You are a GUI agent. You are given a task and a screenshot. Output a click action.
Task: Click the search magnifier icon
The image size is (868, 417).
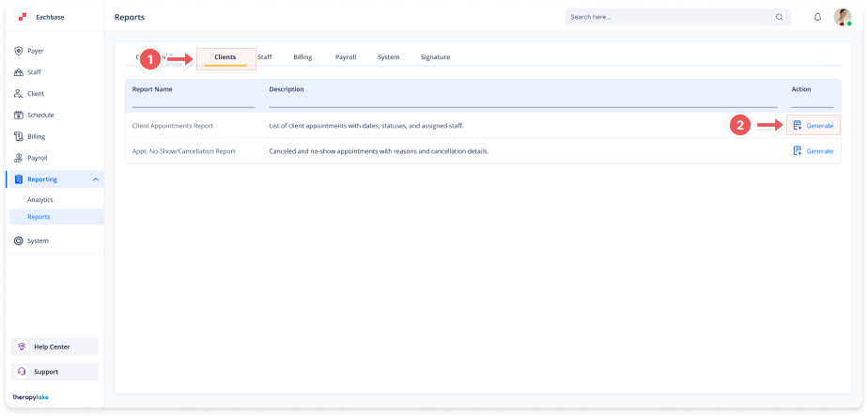[x=780, y=17]
